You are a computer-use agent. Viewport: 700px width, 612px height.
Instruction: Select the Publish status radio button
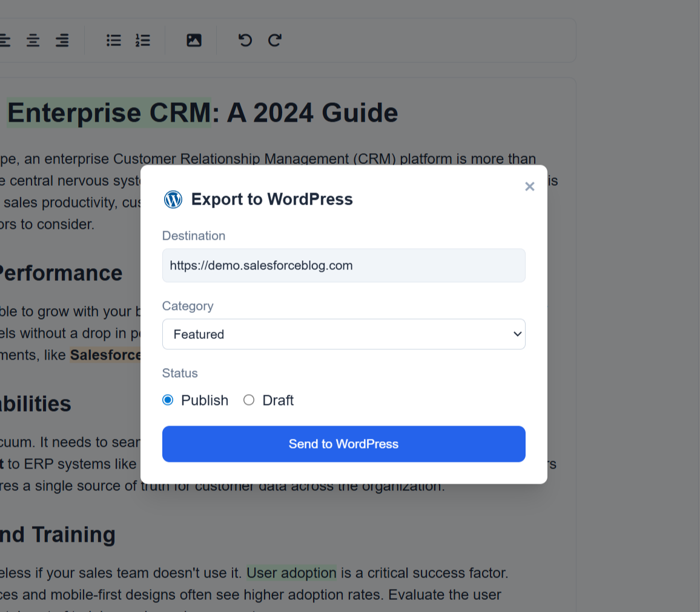coord(168,400)
